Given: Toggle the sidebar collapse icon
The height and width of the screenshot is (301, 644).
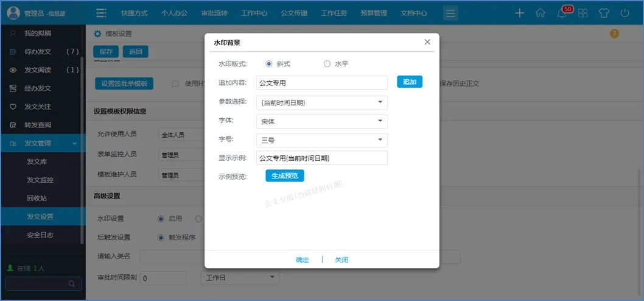Looking at the screenshot, I should click(102, 13).
